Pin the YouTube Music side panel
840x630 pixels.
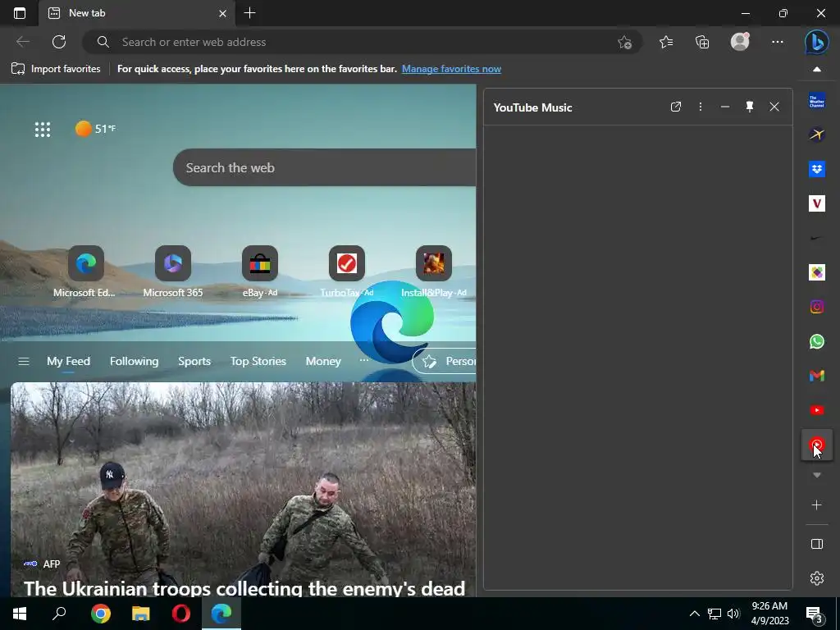pos(750,107)
